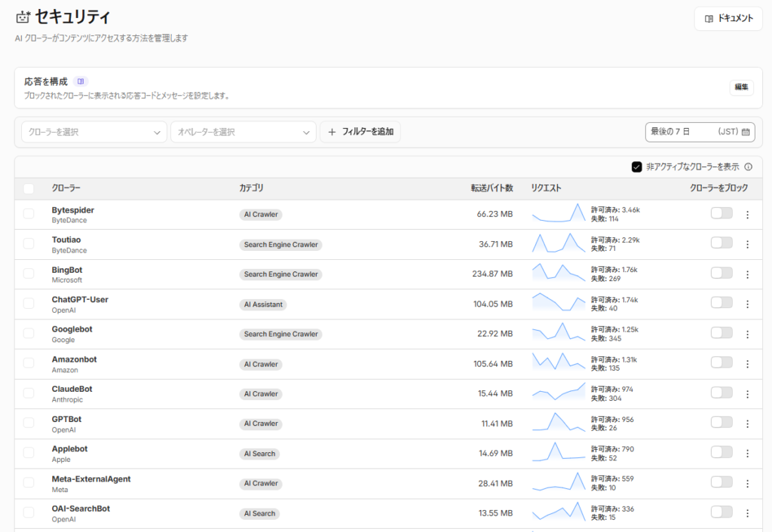
Task: Select the Googlebot row checkbox
Action: (29, 333)
